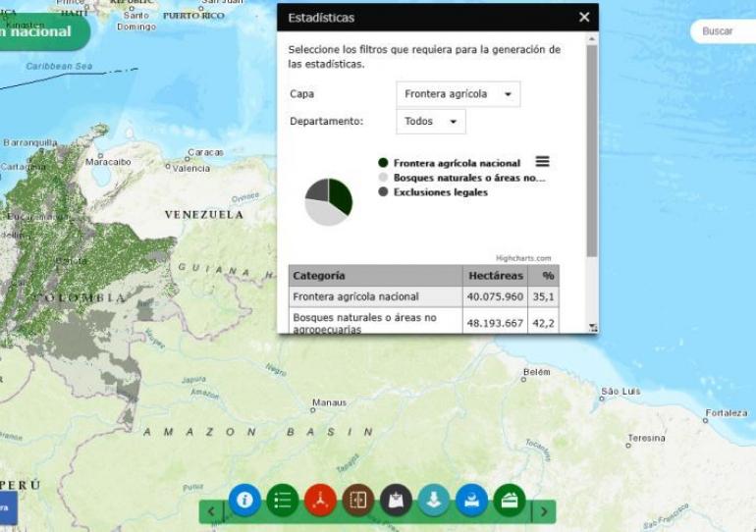Click the panel scrollbar down arrow

(593, 327)
